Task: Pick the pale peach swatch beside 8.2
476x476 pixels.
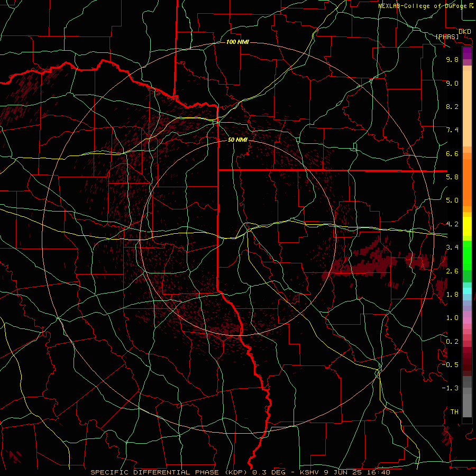Action: pyautogui.click(x=467, y=108)
